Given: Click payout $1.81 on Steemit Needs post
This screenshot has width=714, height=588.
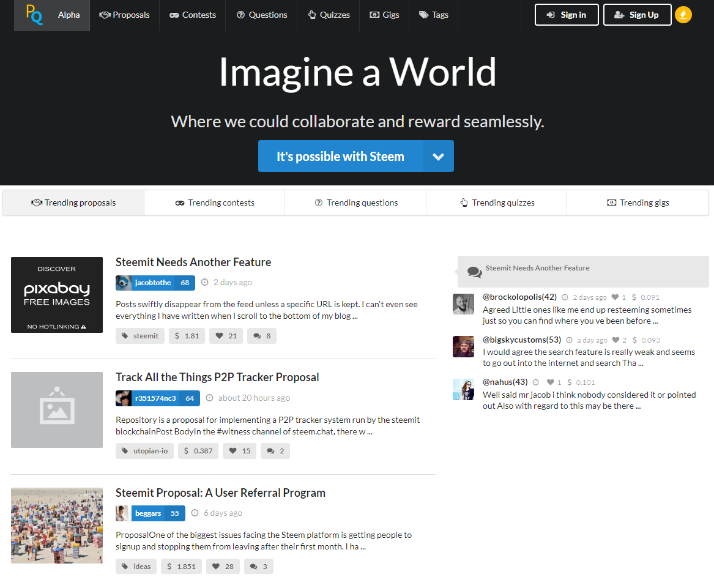Looking at the screenshot, I should click(x=187, y=336).
